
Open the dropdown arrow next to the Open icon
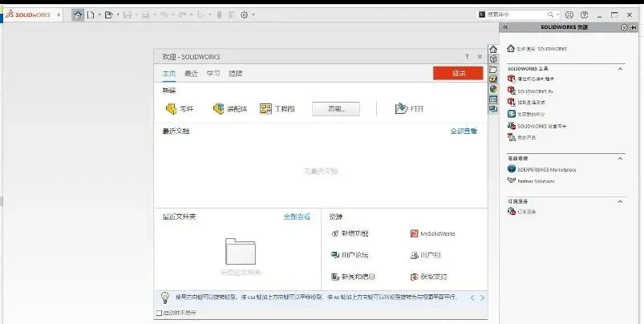[x=118, y=15]
